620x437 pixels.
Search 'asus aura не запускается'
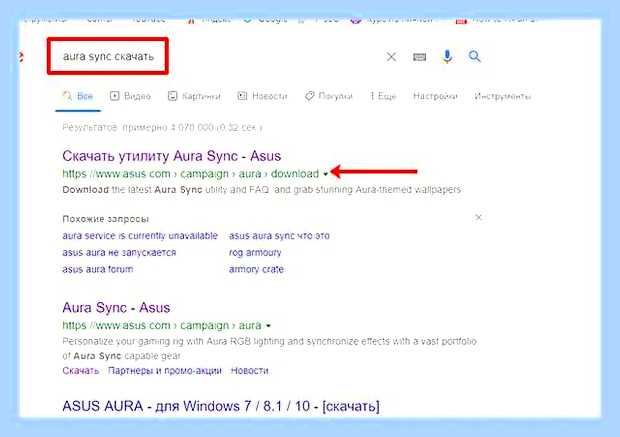[x=119, y=252]
